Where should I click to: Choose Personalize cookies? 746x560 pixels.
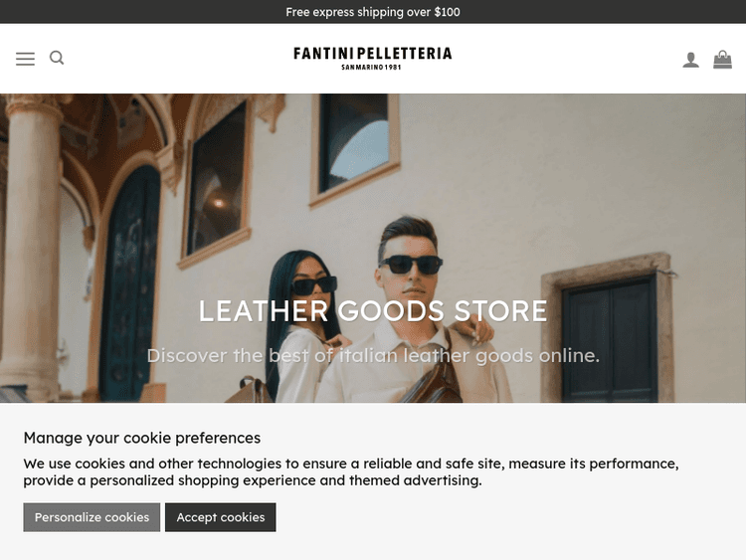(x=92, y=517)
